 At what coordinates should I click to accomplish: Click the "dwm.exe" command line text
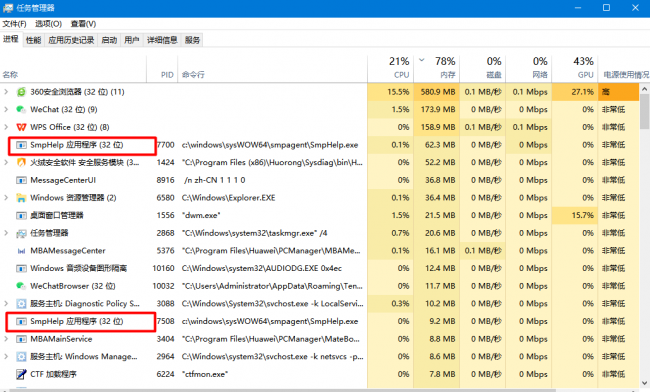pyautogui.click(x=201, y=215)
